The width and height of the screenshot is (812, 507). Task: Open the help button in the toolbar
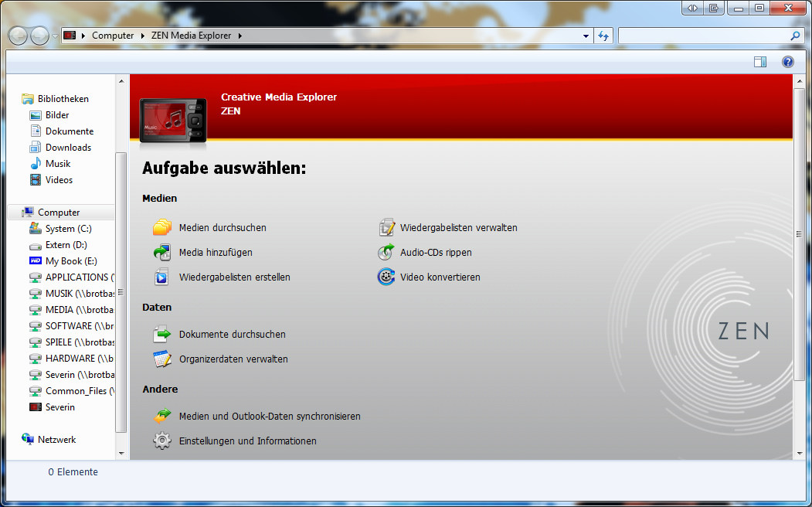[x=787, y=62]
